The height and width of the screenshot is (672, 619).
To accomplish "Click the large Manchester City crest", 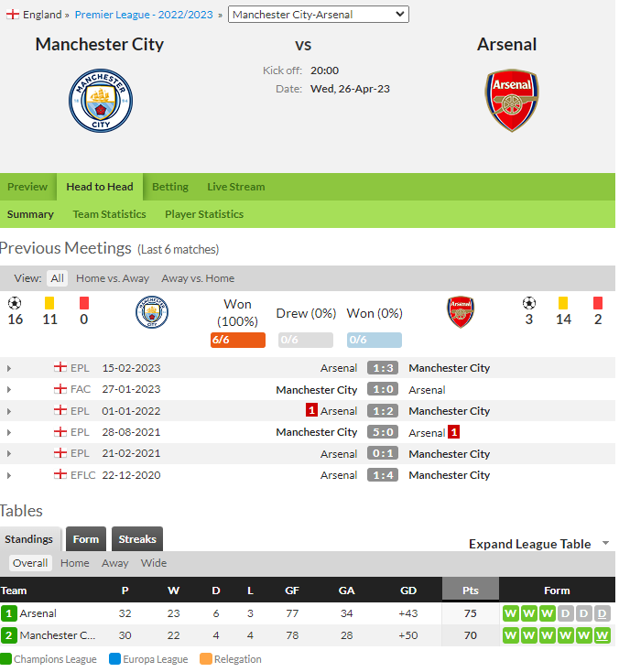I will tap(101, 101).
